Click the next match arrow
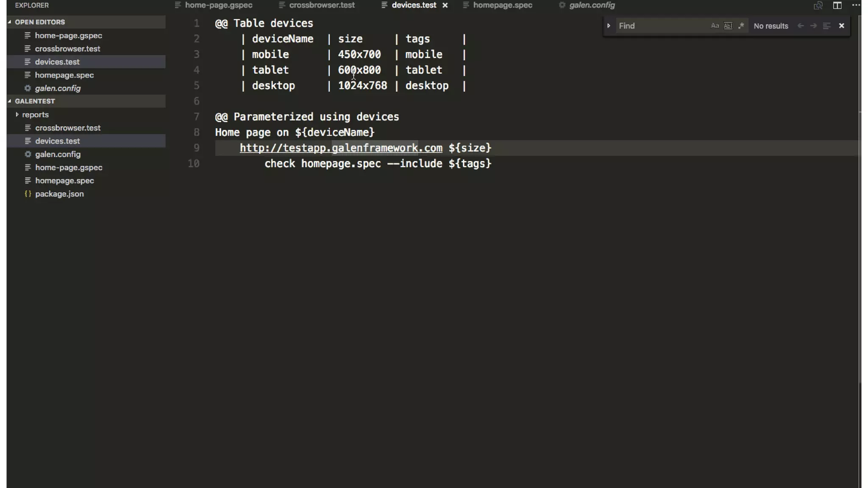This screenshot has height=488, width=868. pyautogui.click(x=813, y=26)
